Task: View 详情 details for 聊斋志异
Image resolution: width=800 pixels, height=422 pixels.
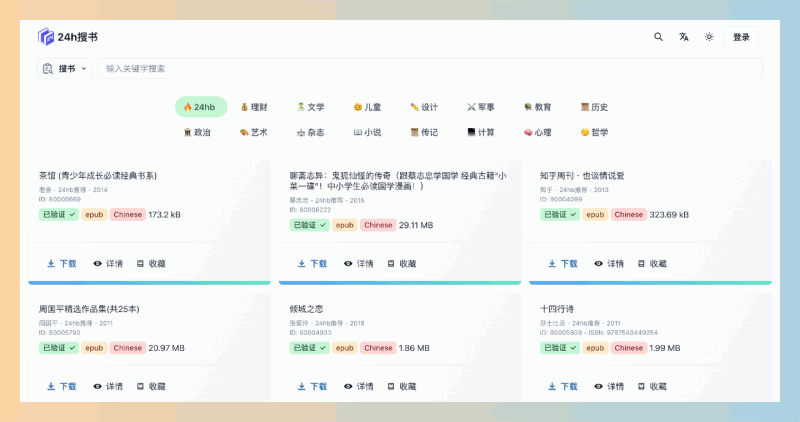Action: (x=359, y=264)
